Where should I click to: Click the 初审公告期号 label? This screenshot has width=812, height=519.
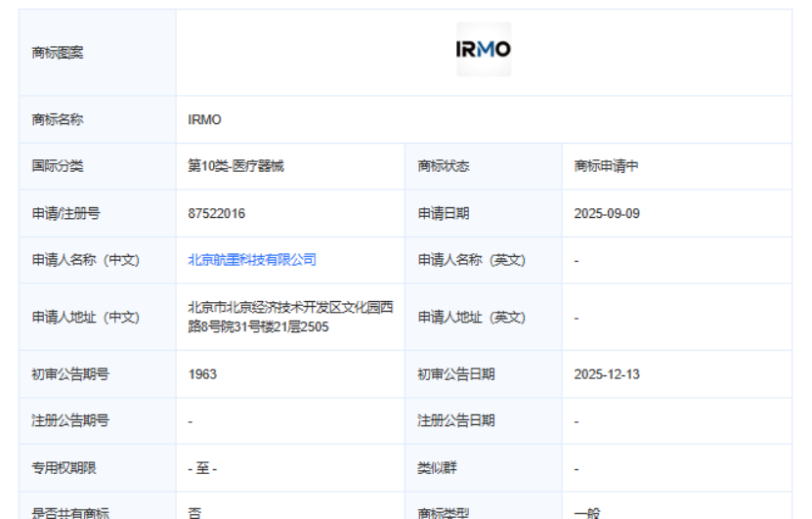[x=70, y=374]
